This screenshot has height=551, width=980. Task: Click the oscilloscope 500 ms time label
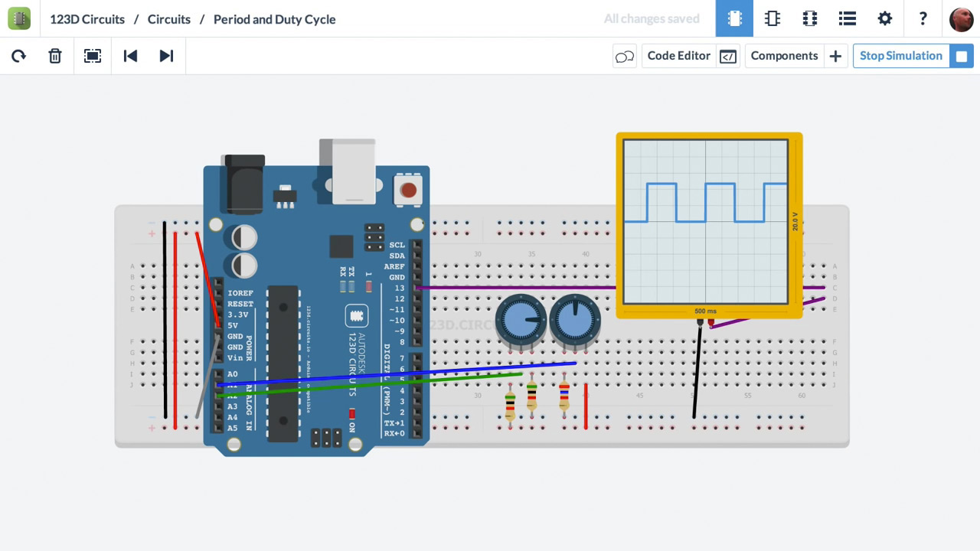(x=705, y=311)
